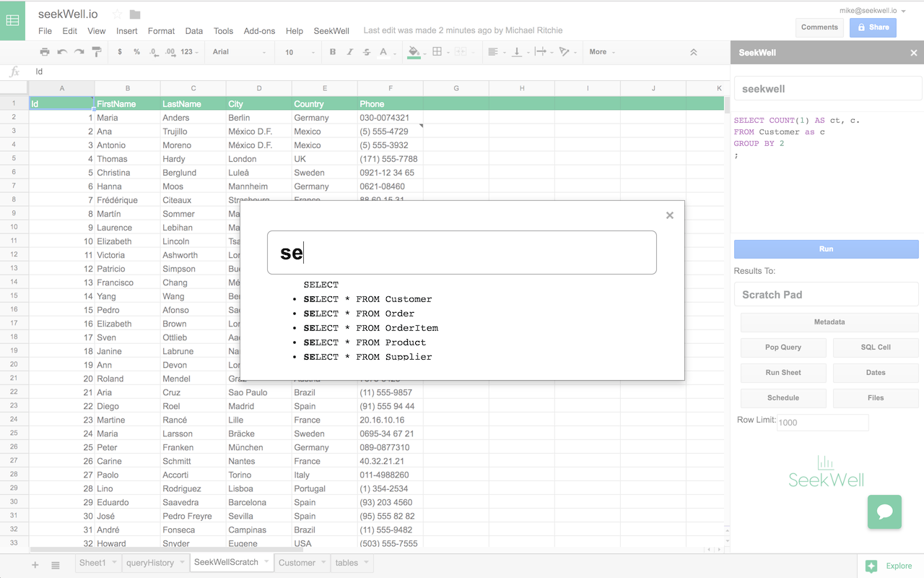Screen dimensions: 924x578
Task: Toggle strikethrough formatting
Action: (367, 52)
